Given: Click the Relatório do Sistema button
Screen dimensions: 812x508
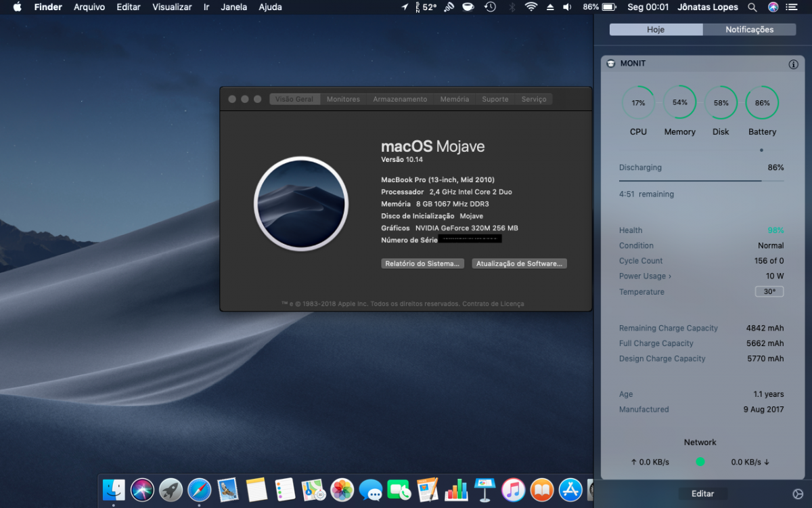Looking at the screenshot, I should click(423, 263).
